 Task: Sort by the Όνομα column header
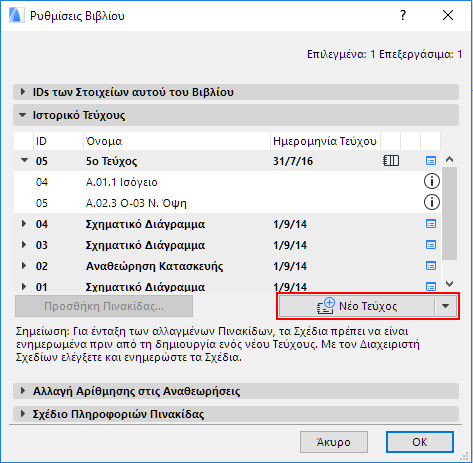pos(176,141)
